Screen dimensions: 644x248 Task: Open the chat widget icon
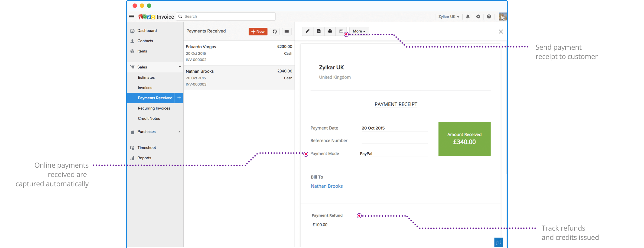point(498,242)
